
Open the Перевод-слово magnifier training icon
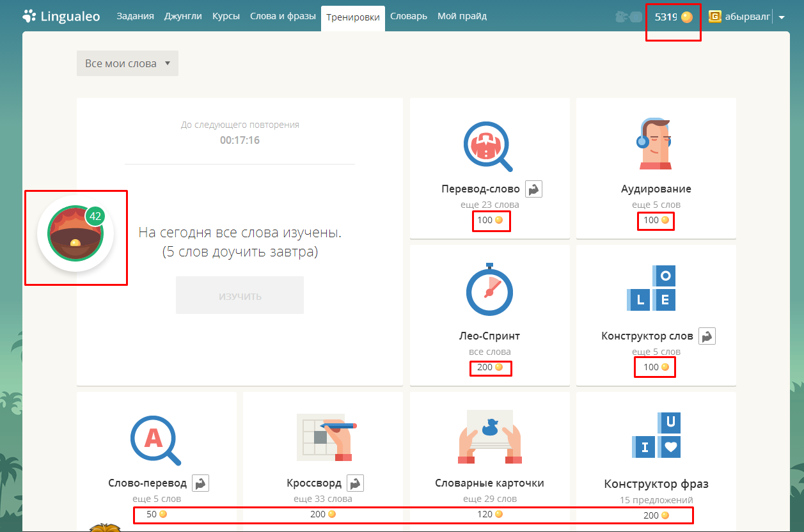489,147
